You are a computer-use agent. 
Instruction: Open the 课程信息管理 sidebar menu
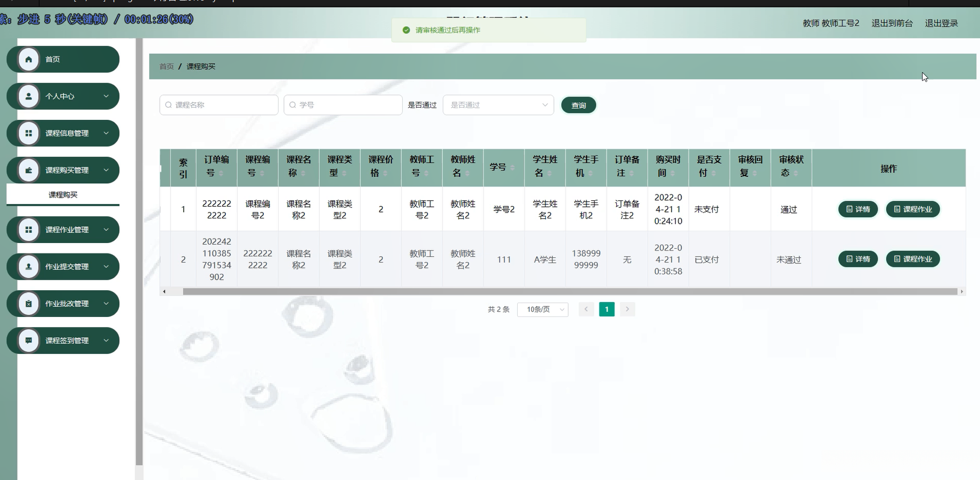pyautogui.click(x=63, y=133)
